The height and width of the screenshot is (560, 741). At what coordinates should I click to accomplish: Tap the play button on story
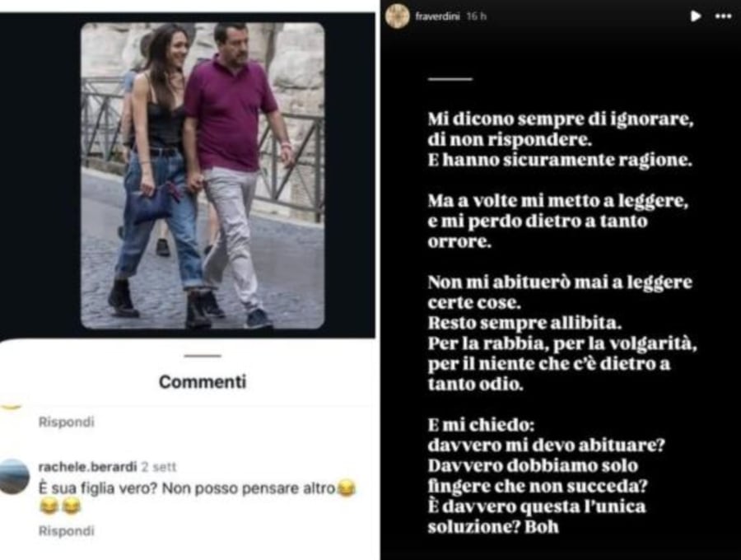pos(695,16)
